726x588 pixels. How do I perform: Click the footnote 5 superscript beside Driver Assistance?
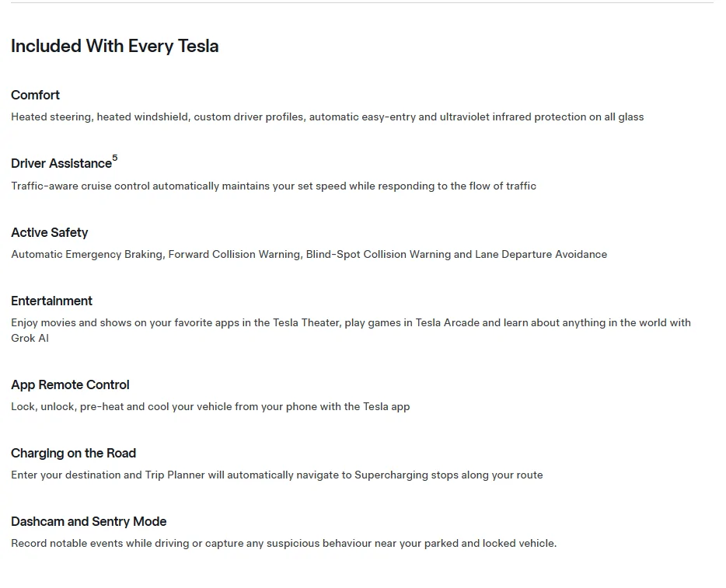115,158
